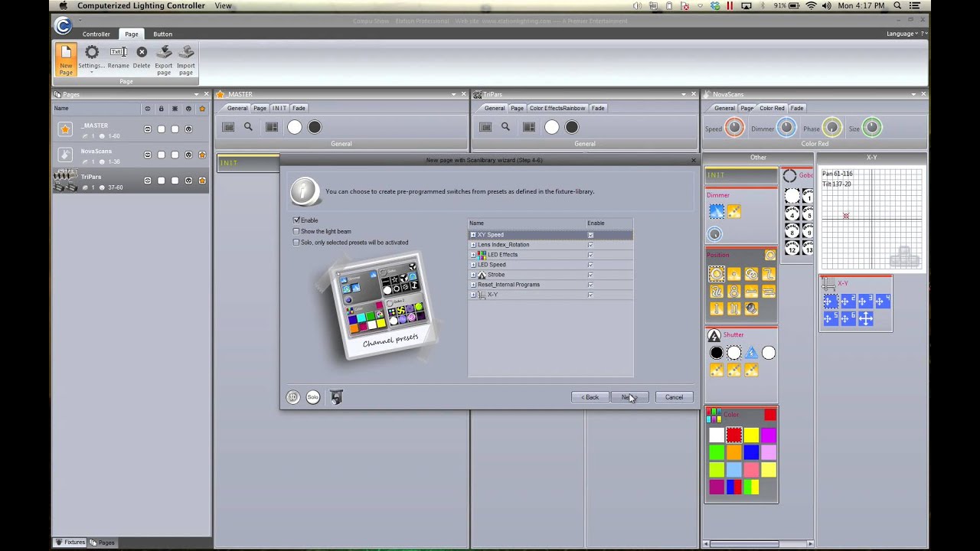Open Color EffectsRainbow tab in TriPars panel
Viewport: 980px width, 551px height.
[x=557, y=108]
